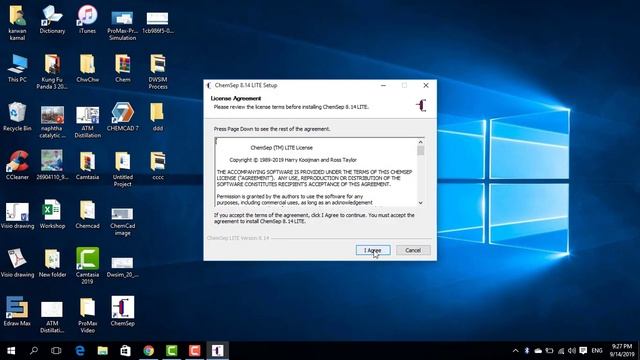Screen dimensions: 640x360
Task: Select the 1cb986f5 file icon
Action: tap(158, 23)
